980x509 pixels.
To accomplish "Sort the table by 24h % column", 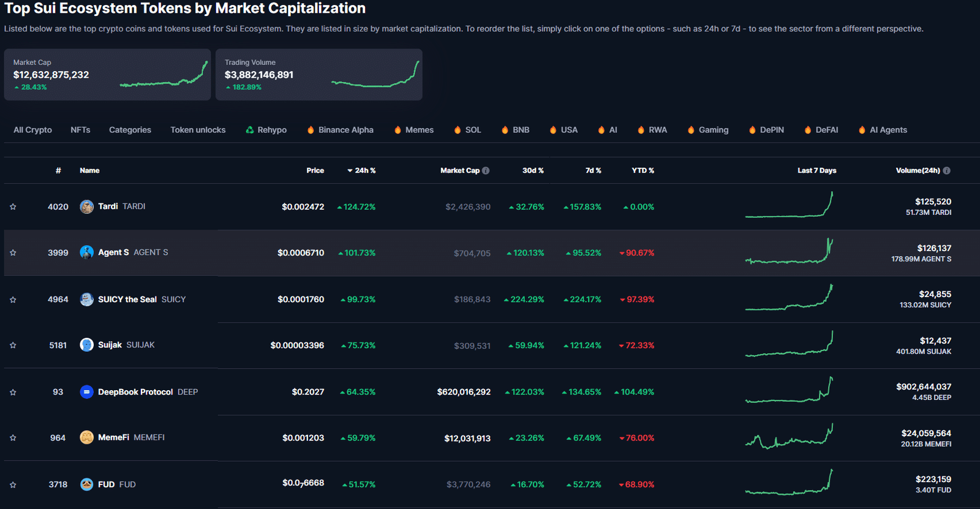I will pyautogui.click(x=361, y=171).
